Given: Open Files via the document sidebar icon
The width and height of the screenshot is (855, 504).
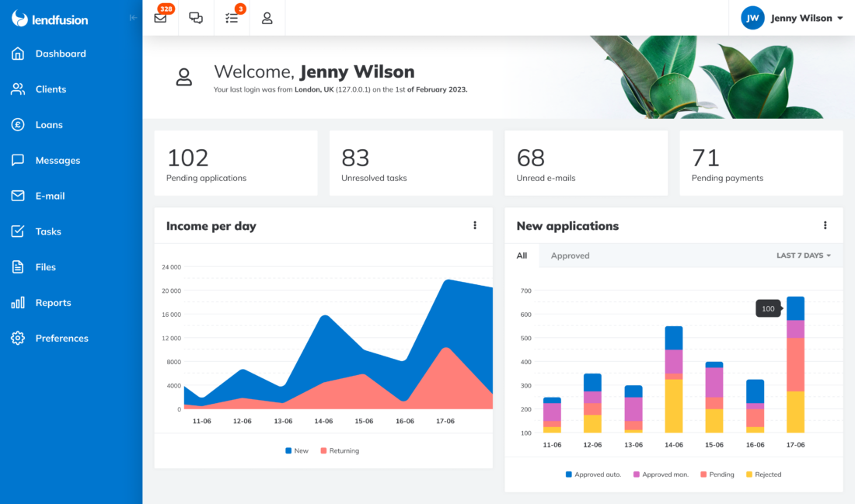Looking at the screenshot, I should point(18,266).
